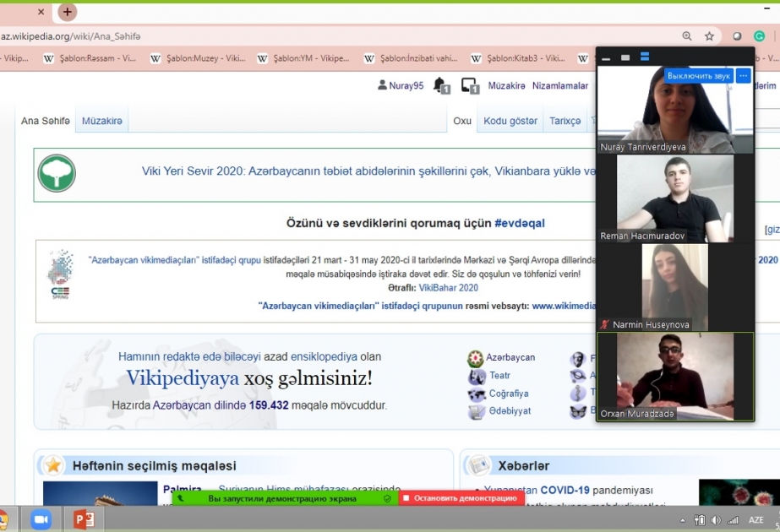Open the Şablon:YM bookmark

[x=303, y=58]
